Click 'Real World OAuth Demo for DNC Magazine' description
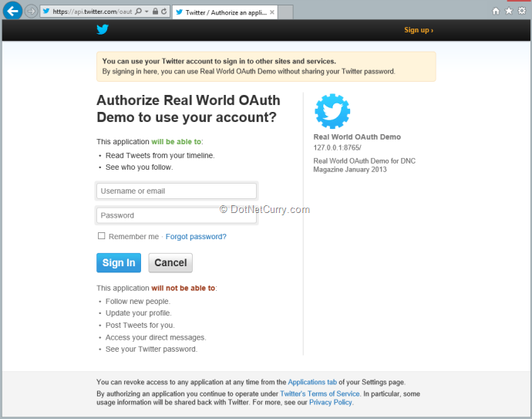Image resolution: width=532 pixels, height=419 pixels. pos(365,165)
